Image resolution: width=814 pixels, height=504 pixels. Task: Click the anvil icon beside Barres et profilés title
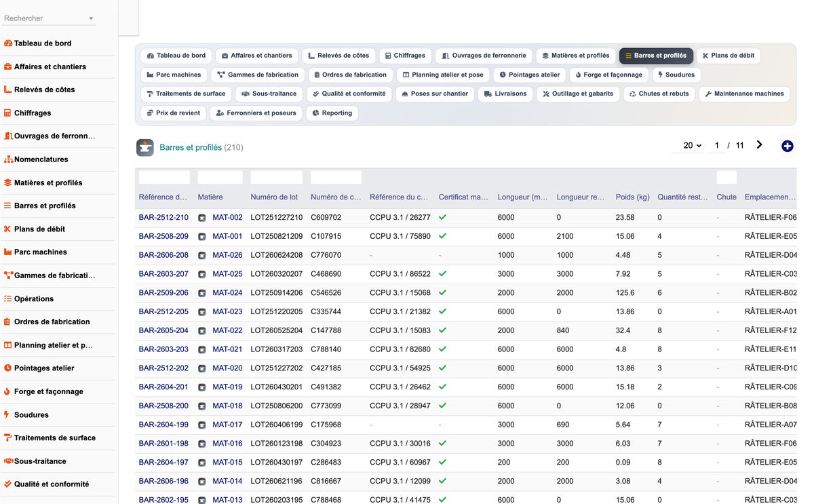click(x=144, y=147)
